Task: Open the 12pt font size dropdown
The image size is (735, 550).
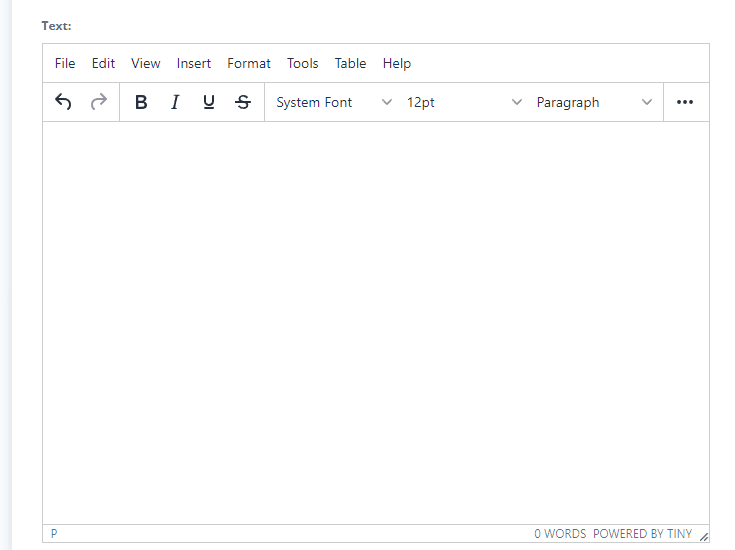Action: coord(464,102)
